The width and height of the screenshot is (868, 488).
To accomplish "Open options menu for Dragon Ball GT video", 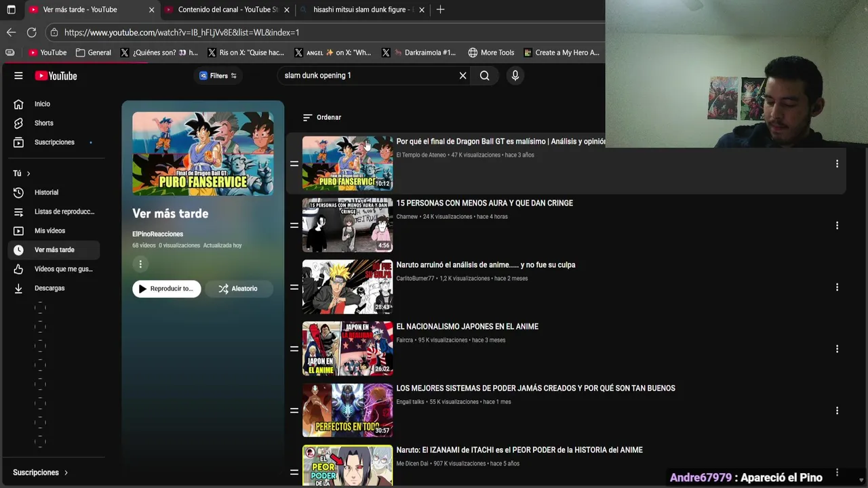I will 837,163.
